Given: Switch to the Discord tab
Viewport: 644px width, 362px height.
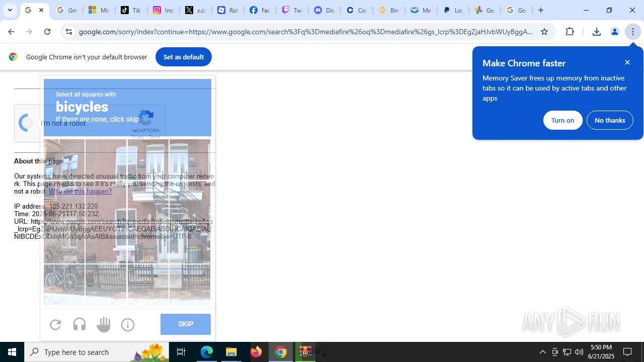Looking at the screenshot, I should click(324, 10).
